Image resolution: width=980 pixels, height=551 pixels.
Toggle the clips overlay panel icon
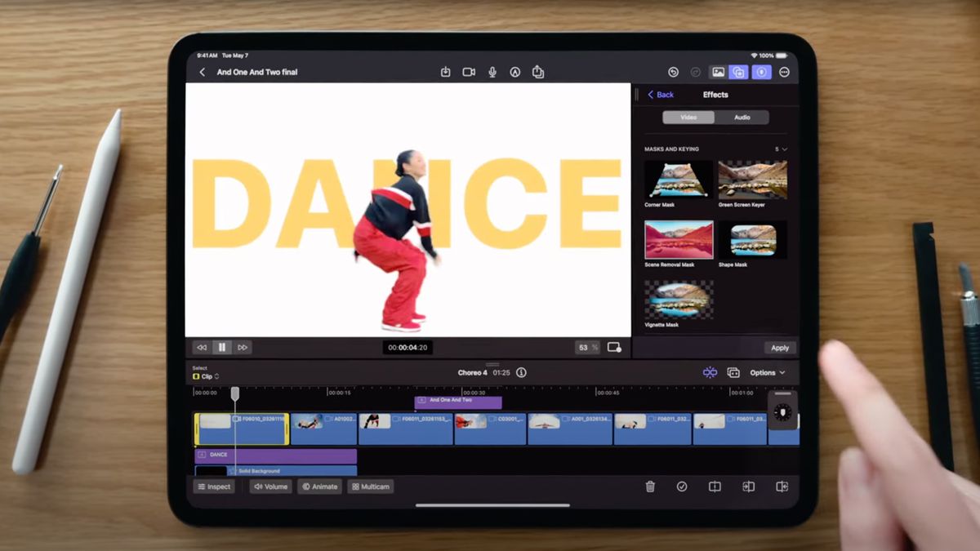(x=737, y=72)
